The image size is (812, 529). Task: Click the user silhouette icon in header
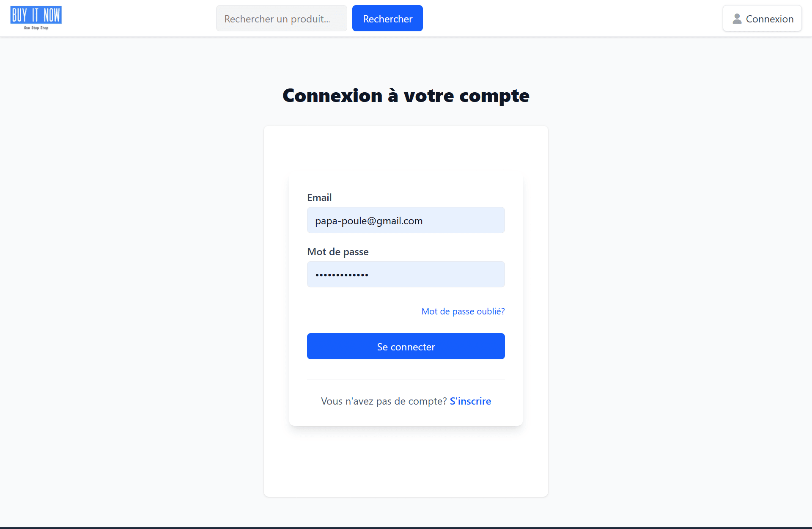(737, 19)
